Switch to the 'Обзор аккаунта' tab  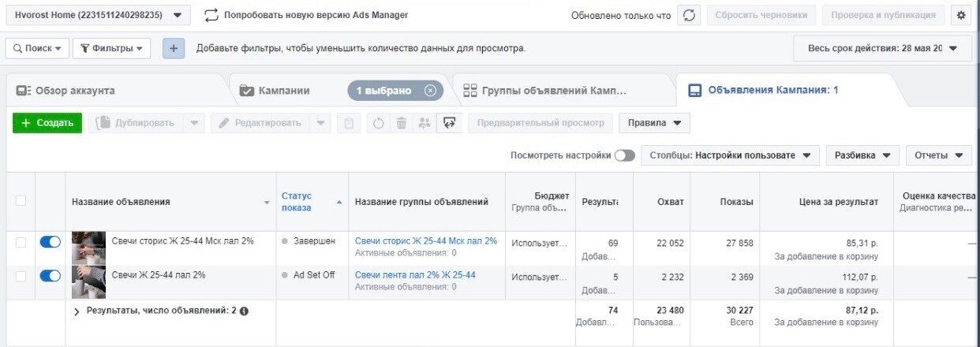[x=66, y=91]
